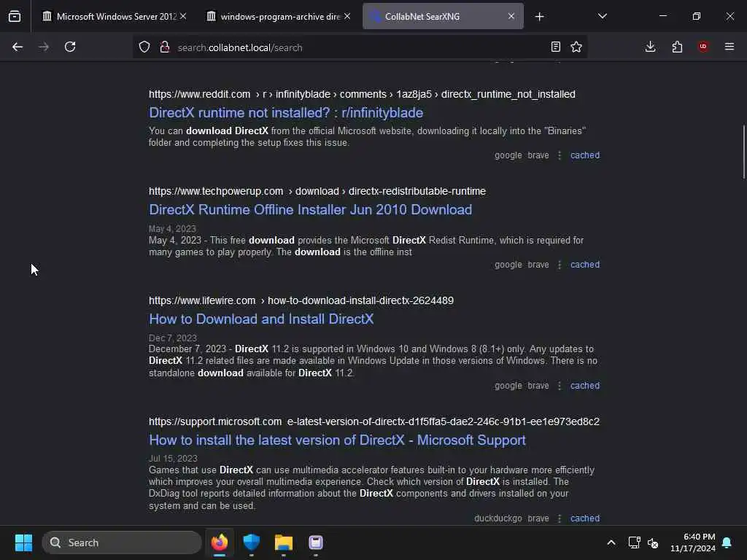Open network status tray icon

pyautogui.click(x=634, y=542)
